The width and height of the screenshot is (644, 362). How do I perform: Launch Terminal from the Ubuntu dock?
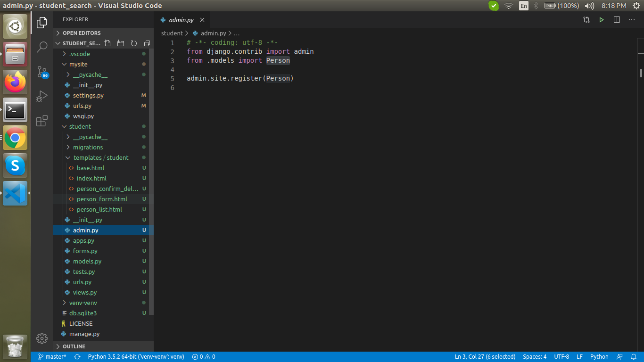click(x=15, y=110)
